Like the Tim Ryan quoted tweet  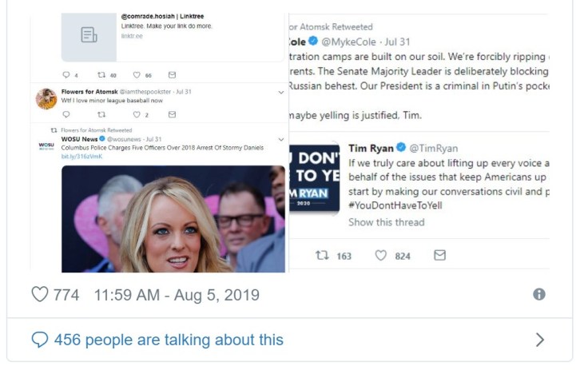click(381, 256)
